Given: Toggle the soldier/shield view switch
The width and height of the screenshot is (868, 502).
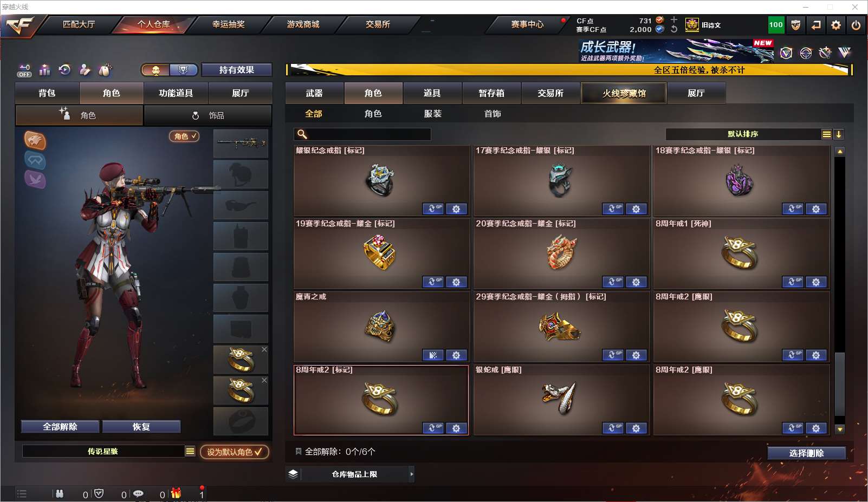Looking at the screenshot, I should (x=170, y=70).
